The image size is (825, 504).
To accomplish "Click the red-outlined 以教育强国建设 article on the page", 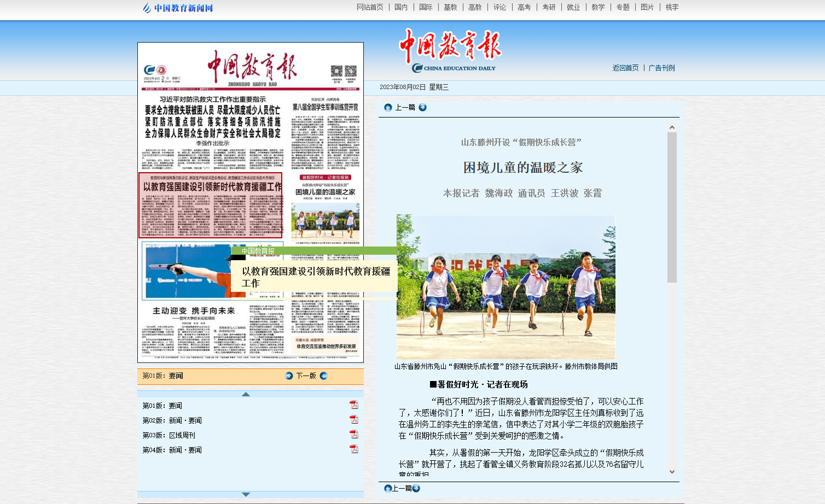I will point(211,206).
